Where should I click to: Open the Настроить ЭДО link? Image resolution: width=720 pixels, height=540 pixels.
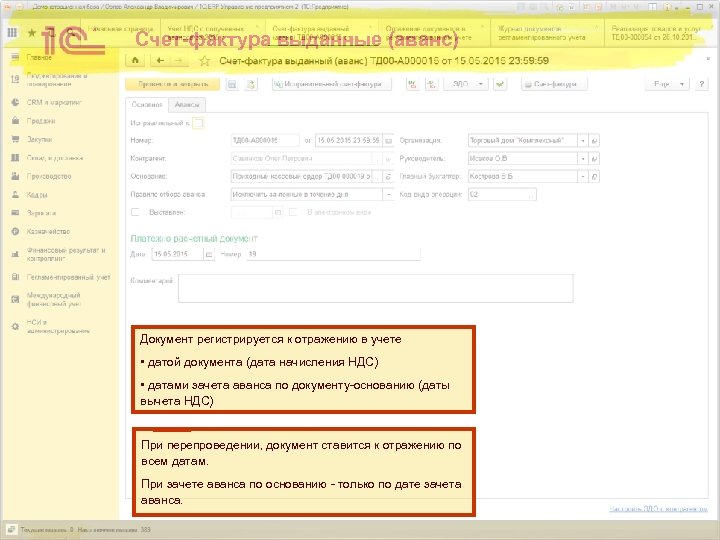coord(658,508)
